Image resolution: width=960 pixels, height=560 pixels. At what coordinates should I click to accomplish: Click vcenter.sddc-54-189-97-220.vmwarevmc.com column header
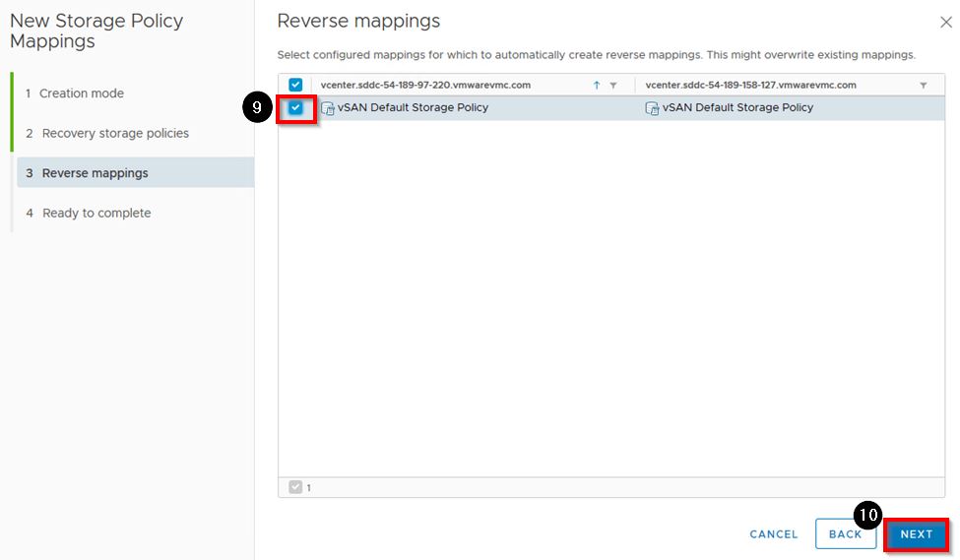(x=425, y=85)
